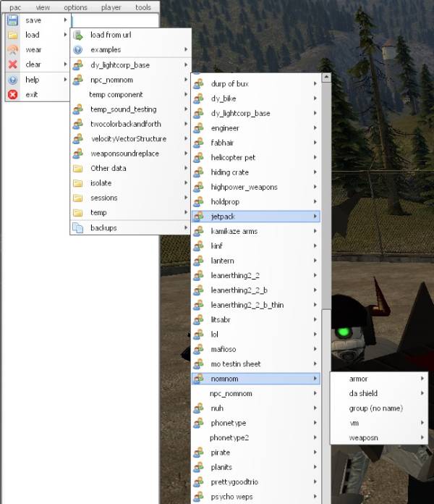Open the tools menu in menu bar
Image resolution: width=434 pixels, height=504 pixels.
pyautogui.click(x=143, y=7)
